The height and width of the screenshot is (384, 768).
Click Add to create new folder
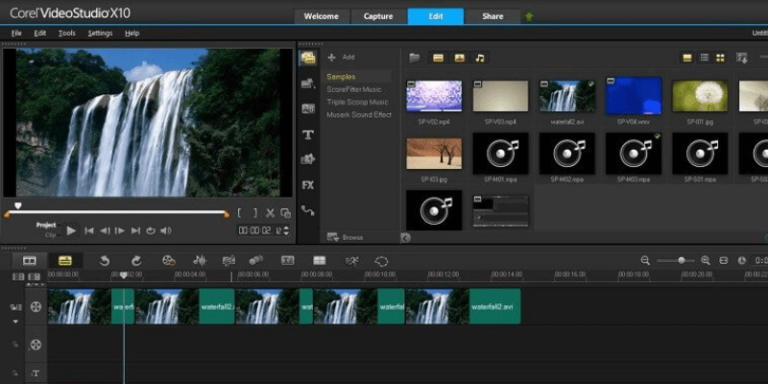coord(341,57)
